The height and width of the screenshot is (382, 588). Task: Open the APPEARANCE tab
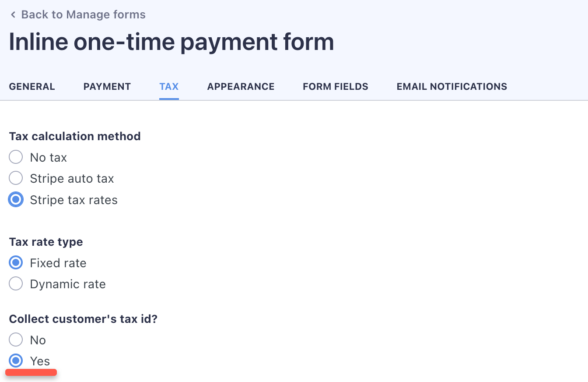click(241, 86)
